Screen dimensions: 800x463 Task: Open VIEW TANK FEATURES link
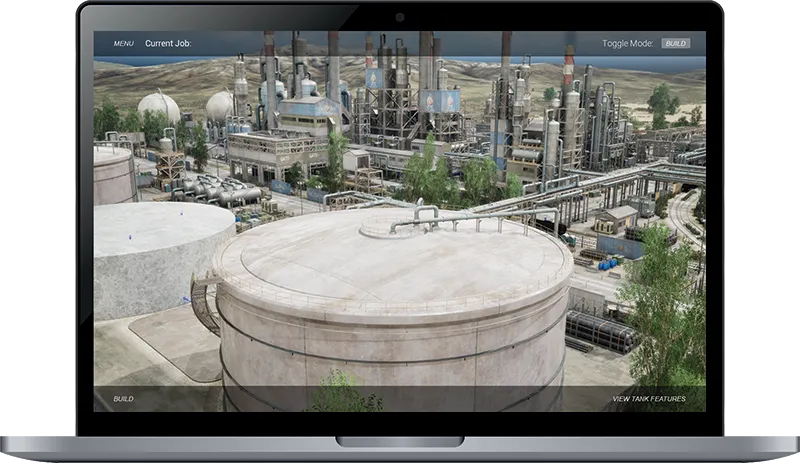pos(649,399)
